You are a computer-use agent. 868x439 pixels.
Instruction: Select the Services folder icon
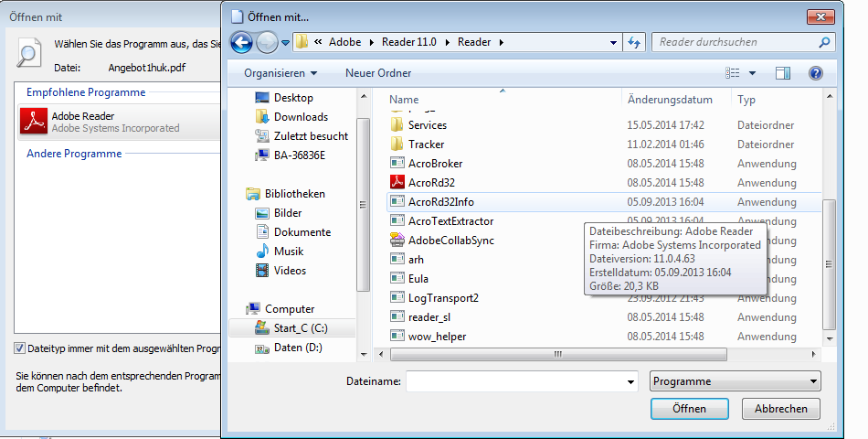[397, 124]
